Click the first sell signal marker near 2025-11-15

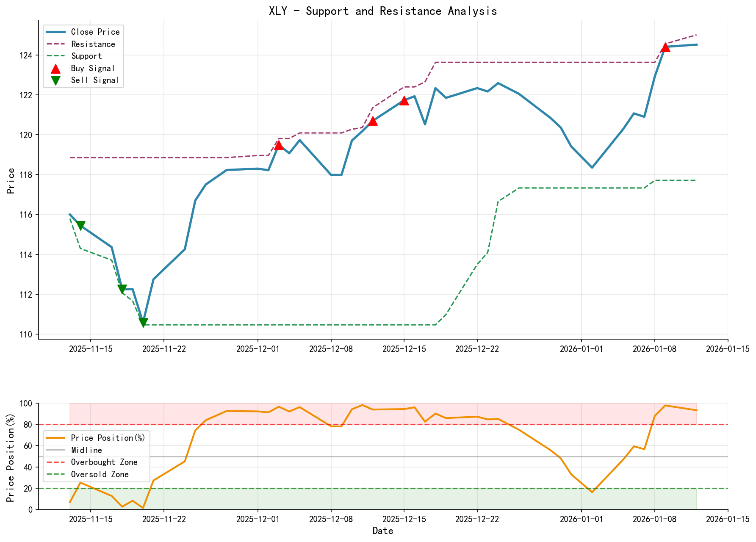point(80,224)
